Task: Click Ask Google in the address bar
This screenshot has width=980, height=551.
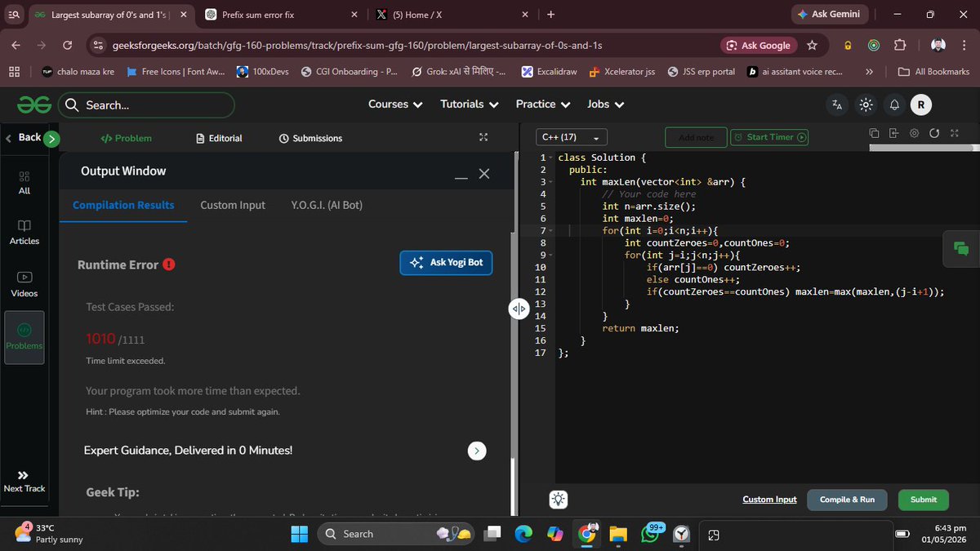Action: tap(759, 45)
